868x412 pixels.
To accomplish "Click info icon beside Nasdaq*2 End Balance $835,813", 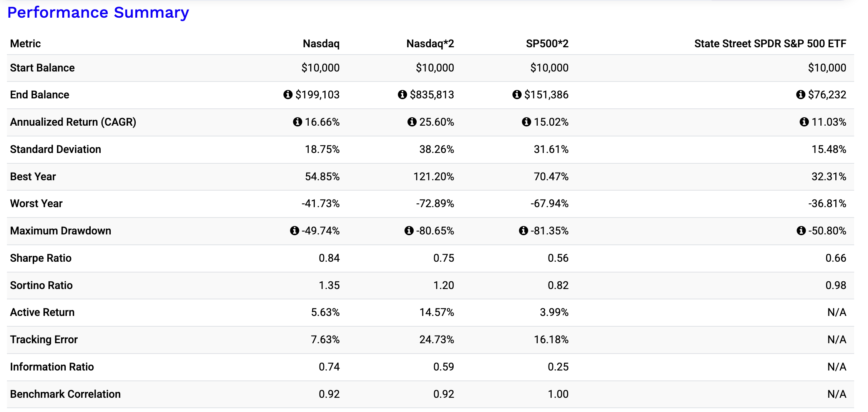I will pyautogui.click(x=402, y=95).
